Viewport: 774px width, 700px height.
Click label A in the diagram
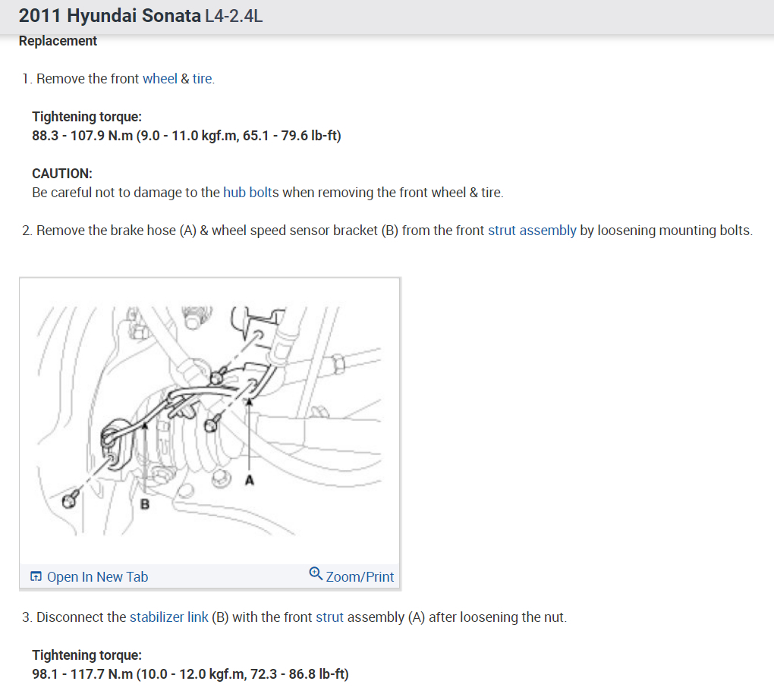click(250, 479)
